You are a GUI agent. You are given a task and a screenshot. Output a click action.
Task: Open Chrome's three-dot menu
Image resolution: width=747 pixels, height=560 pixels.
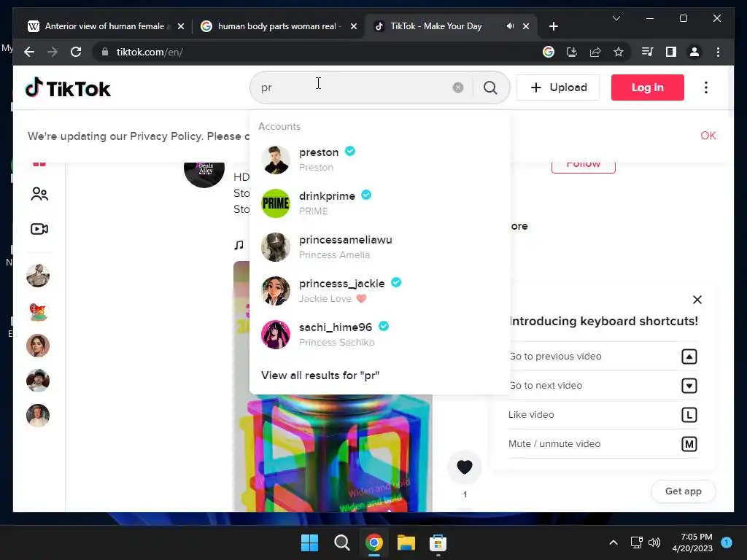tap(718, 52)
